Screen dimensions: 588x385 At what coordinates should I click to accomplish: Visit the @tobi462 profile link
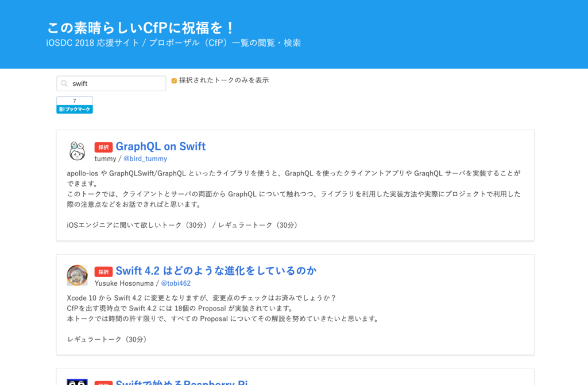[176, 283]
